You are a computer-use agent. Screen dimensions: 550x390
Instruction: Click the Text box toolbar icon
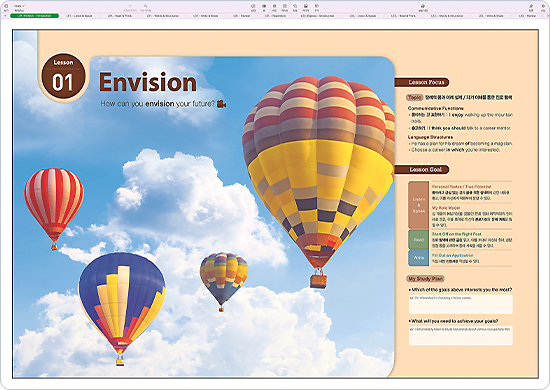pos(285,6)
